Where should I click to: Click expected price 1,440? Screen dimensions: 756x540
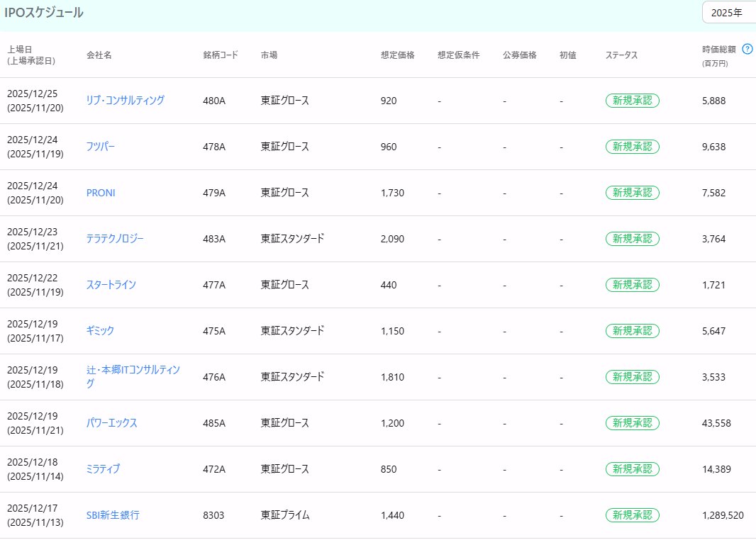pyautogui.click(x=392, y=515)
